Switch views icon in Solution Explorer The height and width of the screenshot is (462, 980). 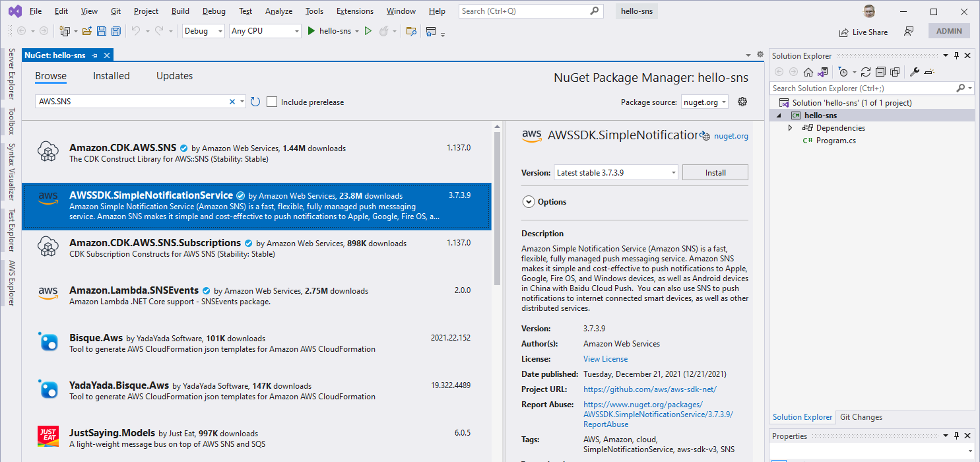[x=822, y=72]
